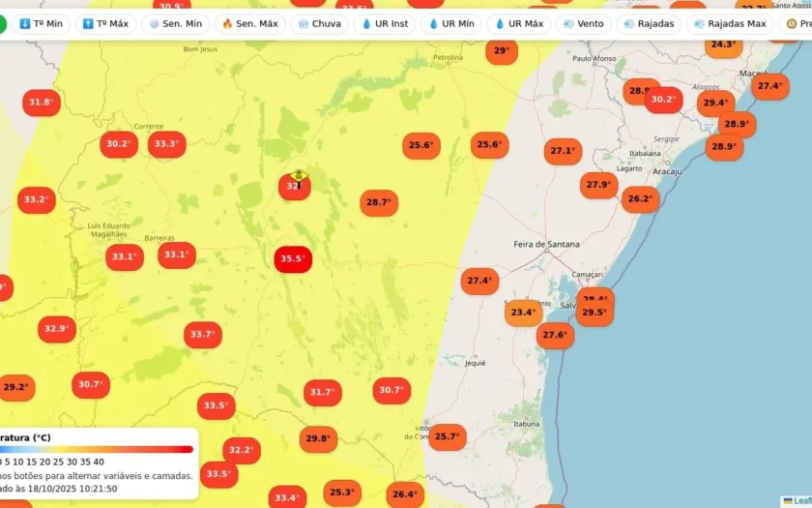Show the Rajadas gusts layer

(649, 24)
